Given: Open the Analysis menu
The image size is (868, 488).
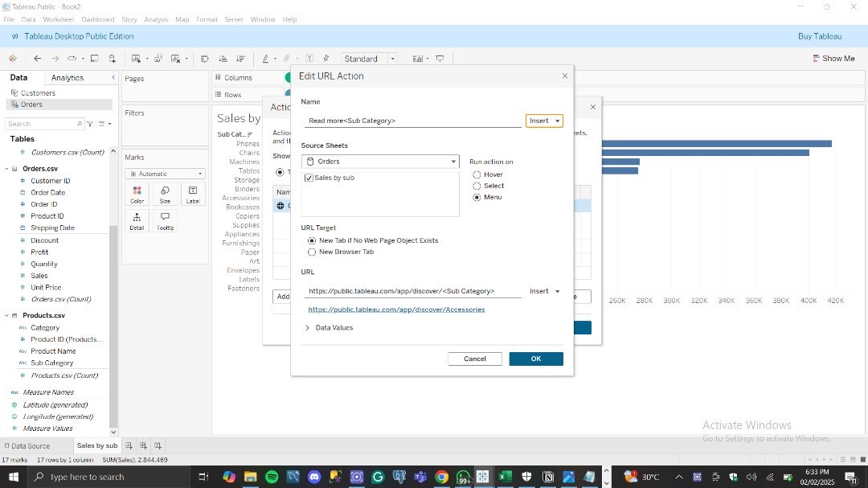Looking at the screenshot, I should [x=156, y=19].
